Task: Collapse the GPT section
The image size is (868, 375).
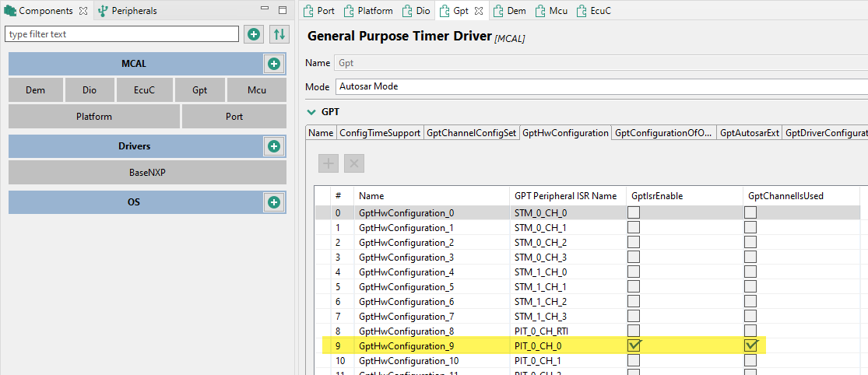Action: 312,112
